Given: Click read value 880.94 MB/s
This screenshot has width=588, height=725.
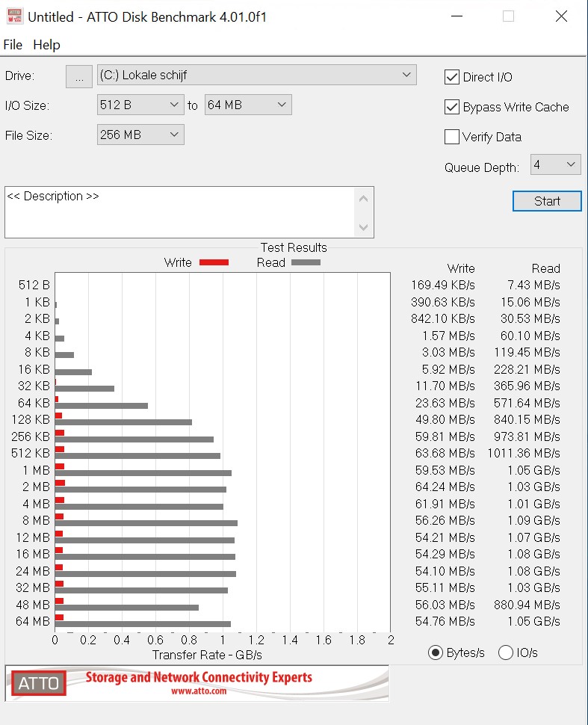Looking at the screenshot, I should (x=527, y=605).
